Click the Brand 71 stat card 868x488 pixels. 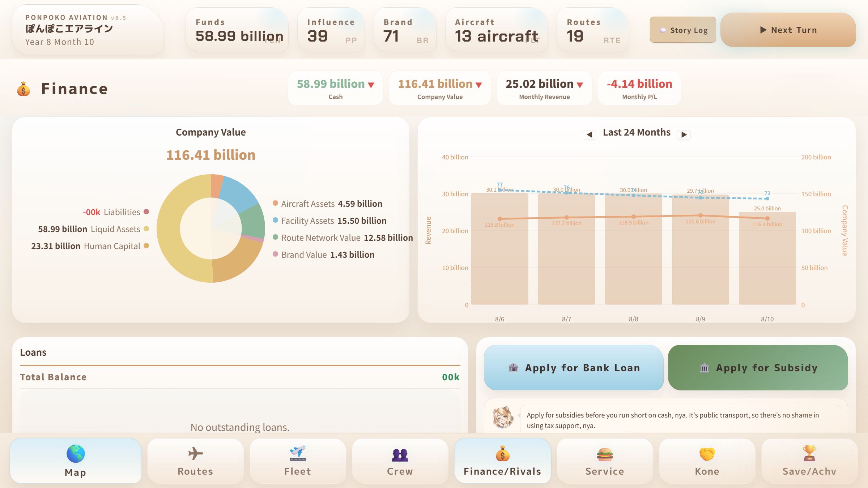pos(405,30)
